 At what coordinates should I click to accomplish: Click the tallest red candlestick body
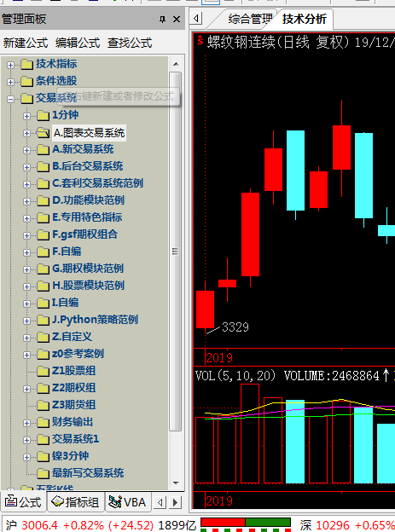[250, 234]
